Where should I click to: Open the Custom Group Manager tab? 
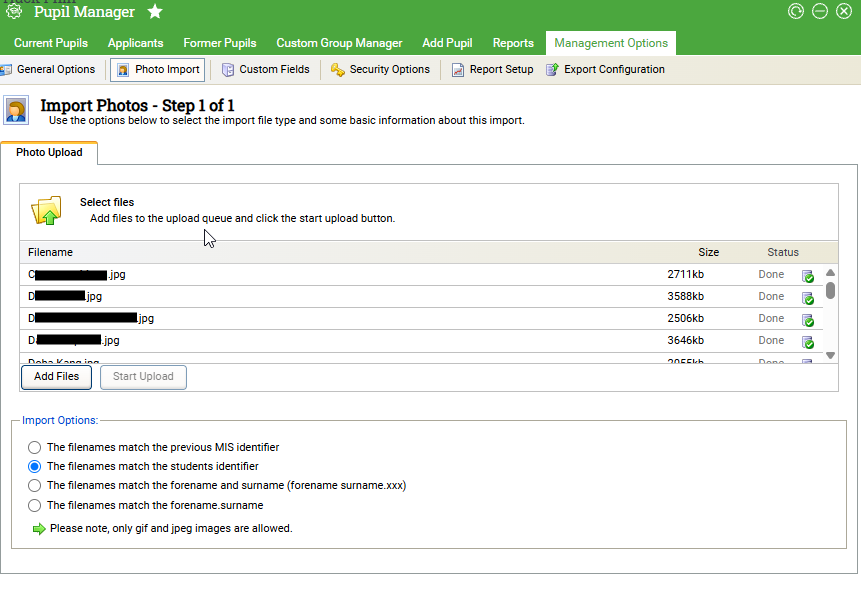point(339,43)
